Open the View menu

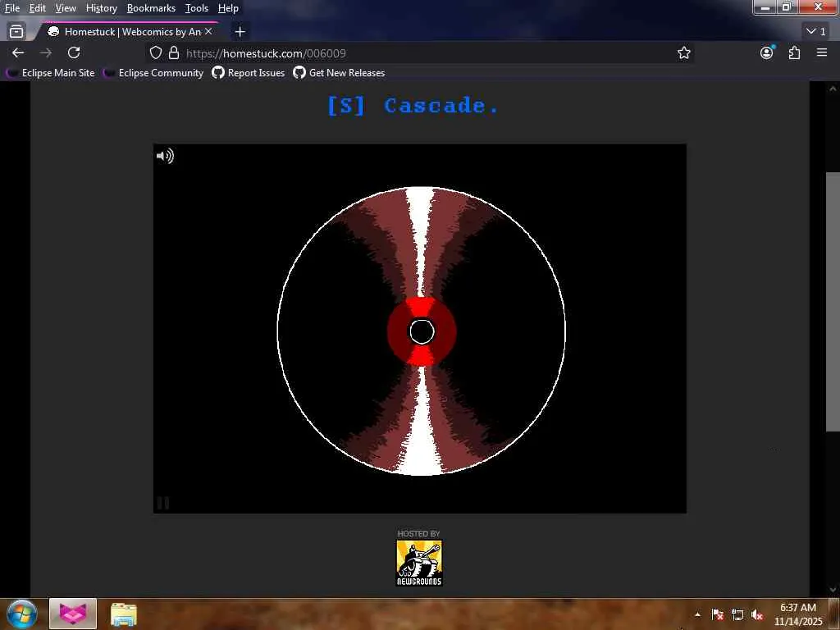(x=66, y=8)
